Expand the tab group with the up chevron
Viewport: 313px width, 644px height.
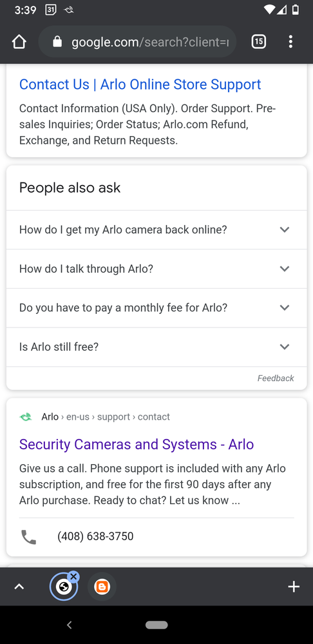pyautogui.click(x=19, y=587)
